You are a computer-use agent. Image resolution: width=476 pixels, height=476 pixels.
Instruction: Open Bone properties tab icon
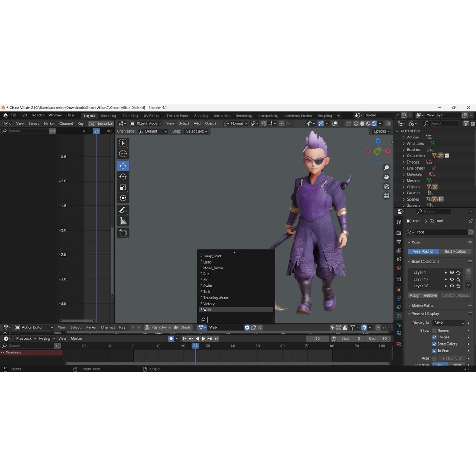coord(398,324)
